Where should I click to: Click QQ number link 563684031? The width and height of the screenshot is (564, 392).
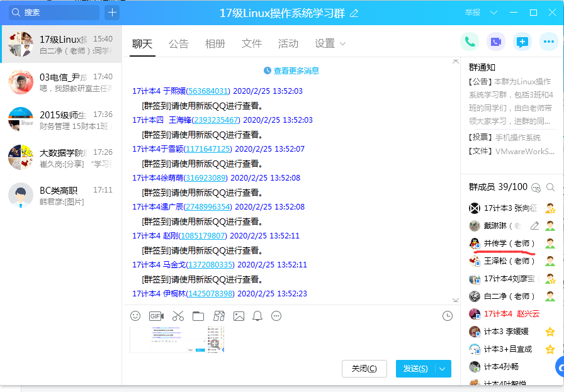tap(208, 91)
